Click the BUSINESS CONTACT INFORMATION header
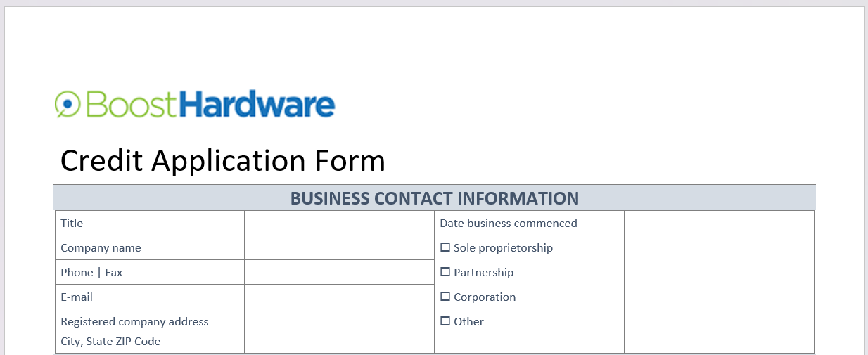 435,198
